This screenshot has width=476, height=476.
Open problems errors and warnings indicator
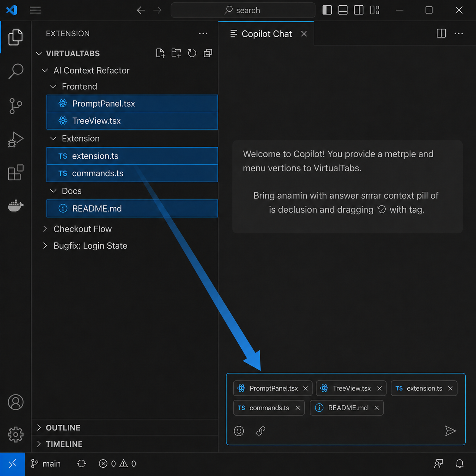point(117,463)
